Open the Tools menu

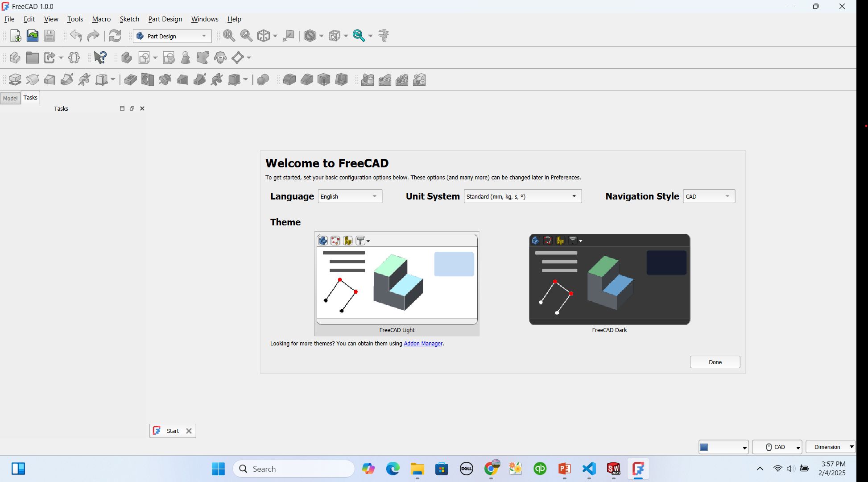tap(75, 19)
